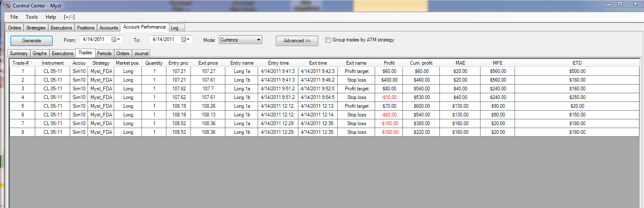Click exit price 108.26 cell
The height and width of the screenshot is (208, 644).
[x=208, y=106]
